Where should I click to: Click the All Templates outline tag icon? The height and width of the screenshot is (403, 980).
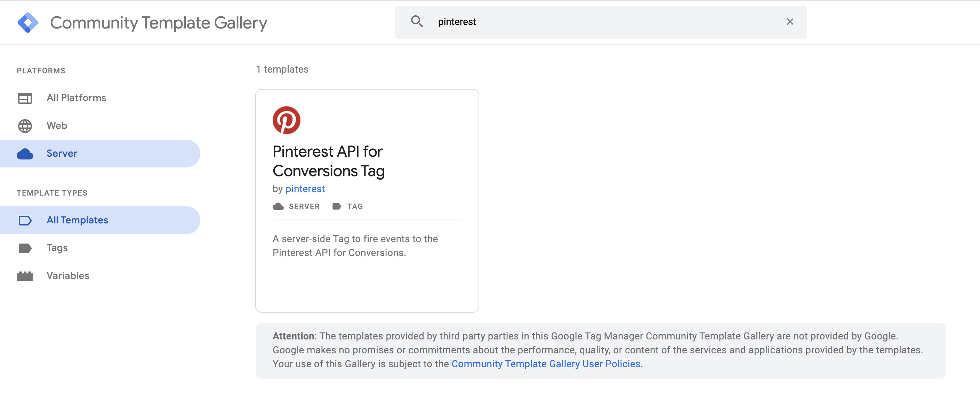25,221
